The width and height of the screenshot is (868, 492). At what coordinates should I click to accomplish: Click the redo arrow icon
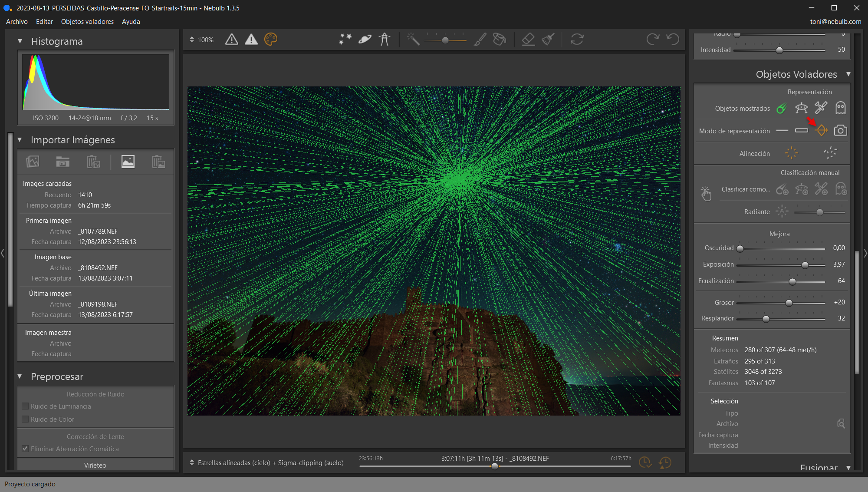tap(653, 40)
